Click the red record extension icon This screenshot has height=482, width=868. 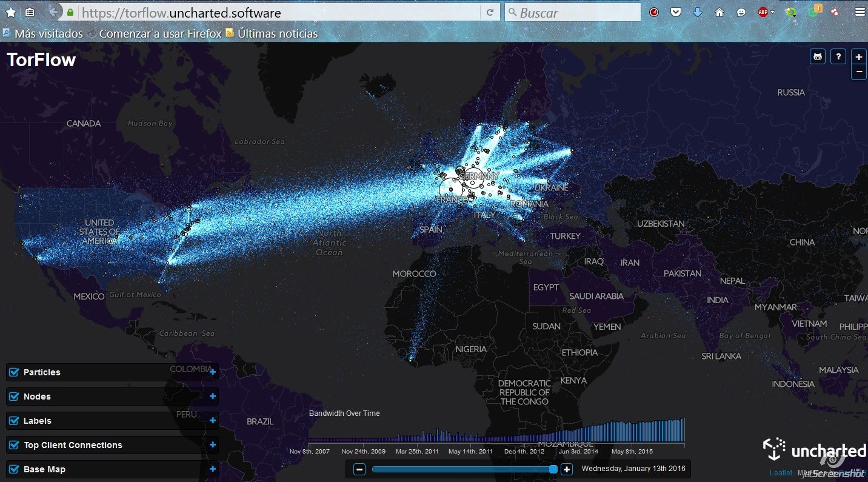coord(654,12)
